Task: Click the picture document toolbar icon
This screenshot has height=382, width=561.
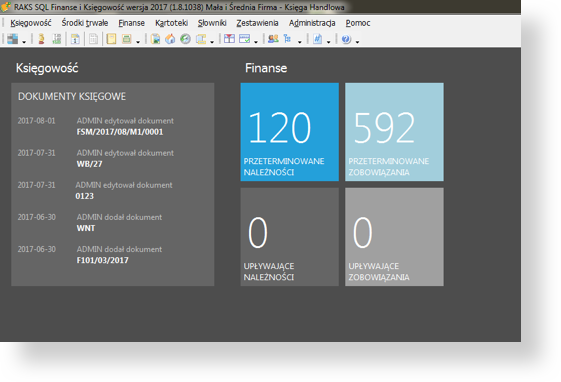Action: click(x=155, y=39)
